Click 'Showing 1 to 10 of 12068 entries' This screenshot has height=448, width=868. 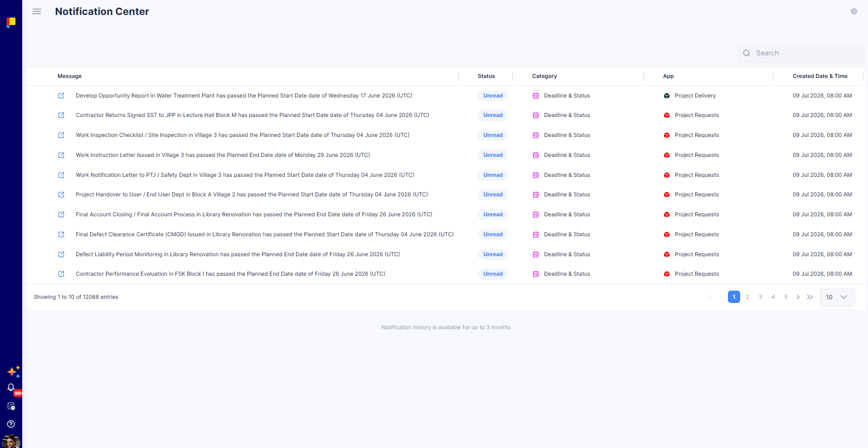click(x=76, y=297)
